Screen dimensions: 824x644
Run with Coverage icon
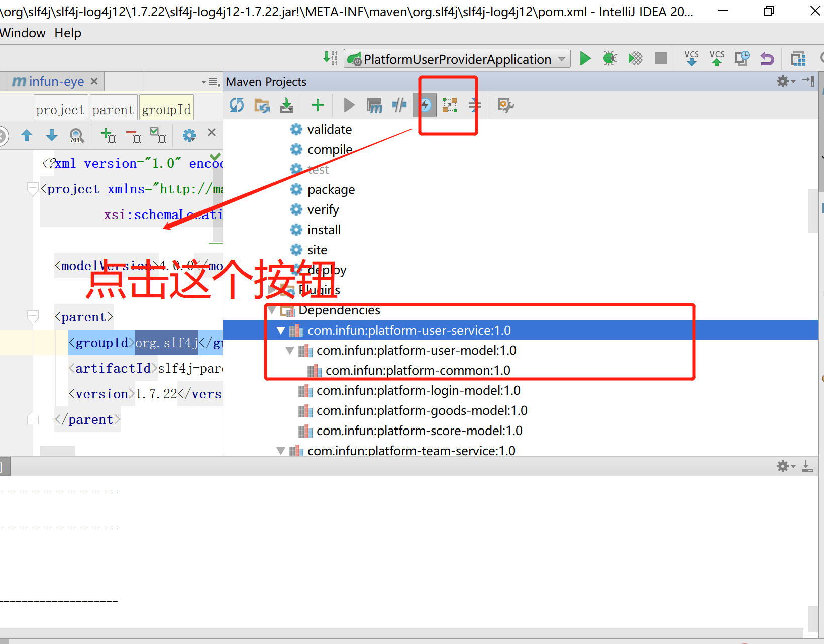pos(635,59)
